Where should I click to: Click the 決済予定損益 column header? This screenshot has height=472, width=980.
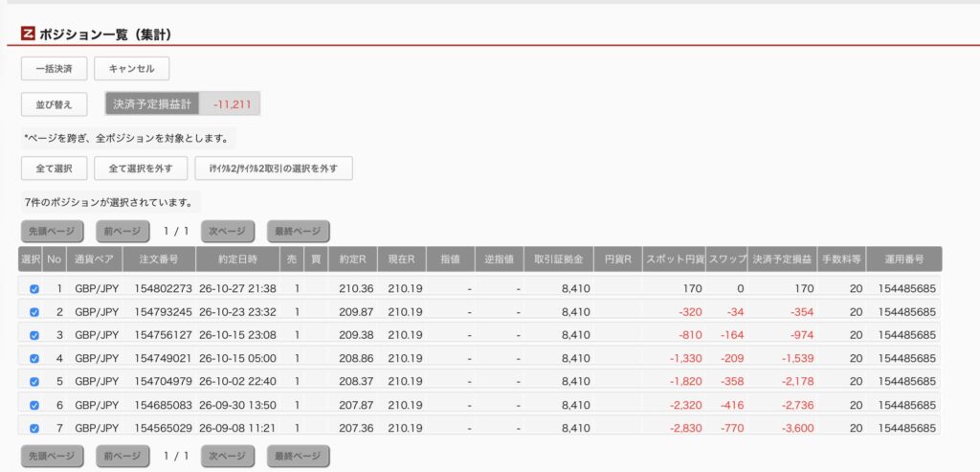coord(783,258)
